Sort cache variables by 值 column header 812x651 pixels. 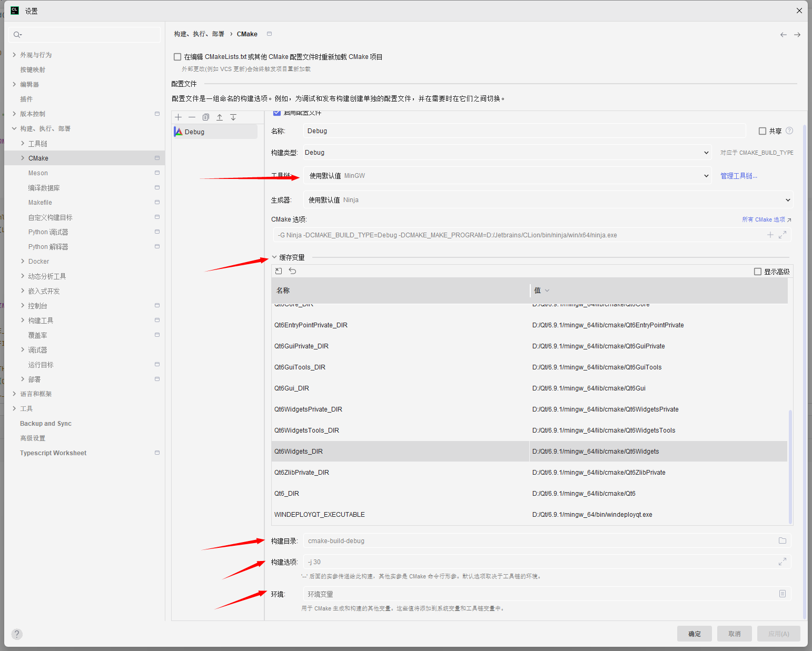click(658, 291)
